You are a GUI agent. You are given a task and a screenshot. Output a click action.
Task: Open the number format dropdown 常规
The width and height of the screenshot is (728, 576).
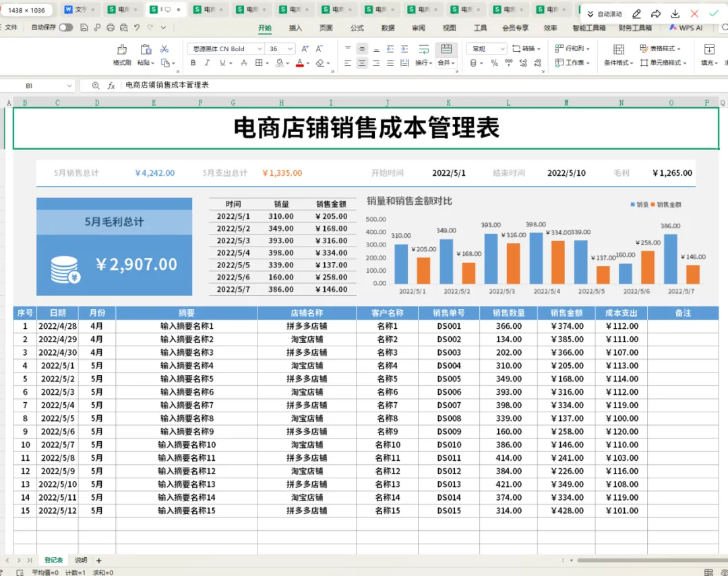(502, 49)
